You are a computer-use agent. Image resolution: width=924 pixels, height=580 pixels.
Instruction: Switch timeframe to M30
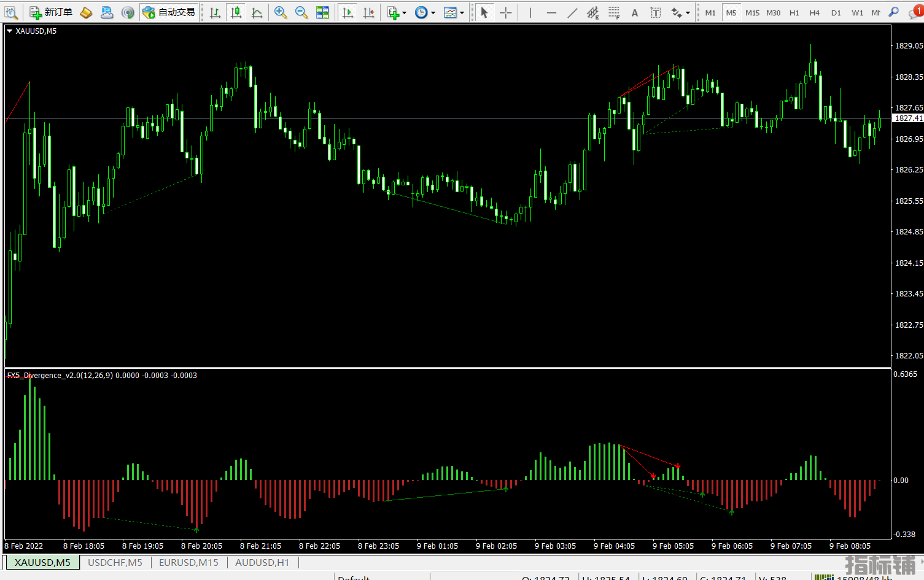click(x=774, y=12)
